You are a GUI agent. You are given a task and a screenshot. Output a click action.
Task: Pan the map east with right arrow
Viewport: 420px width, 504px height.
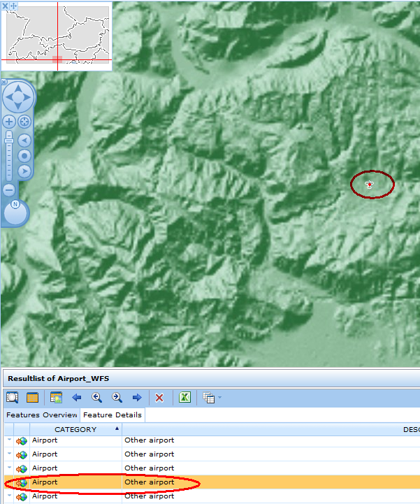[27, 97]
